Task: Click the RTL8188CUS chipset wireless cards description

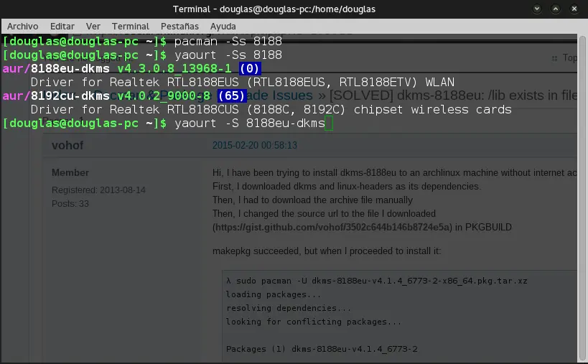Action: 271,109
